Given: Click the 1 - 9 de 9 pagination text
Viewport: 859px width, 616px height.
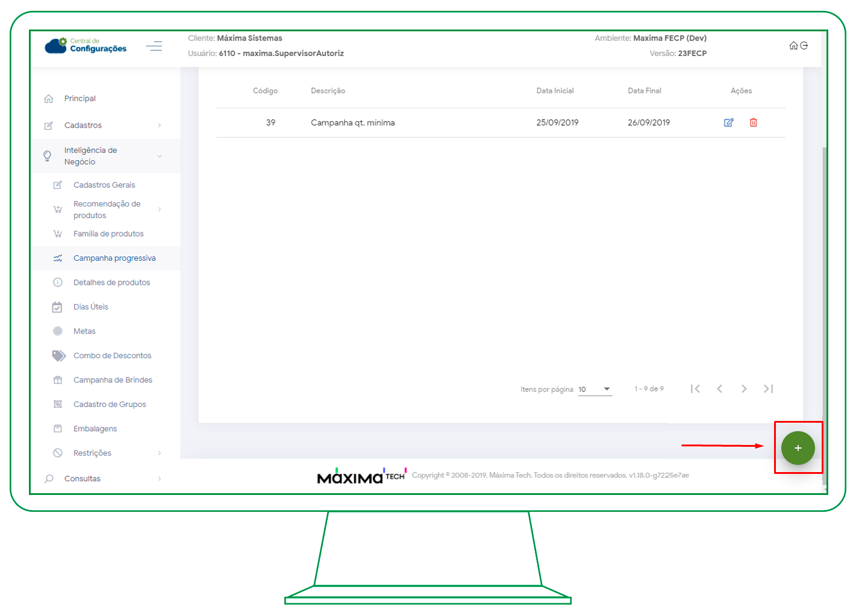Looking at the screenshot, I should 649,389.
